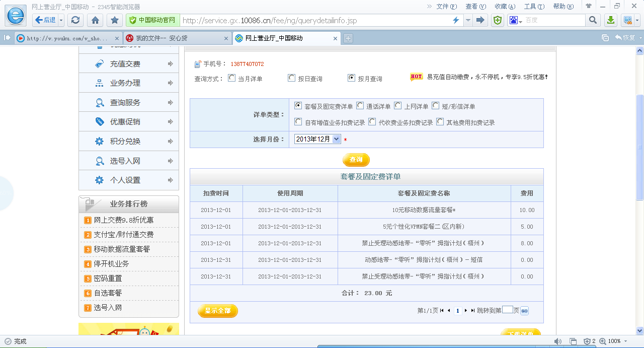Click the browser refresh icon
Viewport: 644px width, 348px height.
click(75, 20)
